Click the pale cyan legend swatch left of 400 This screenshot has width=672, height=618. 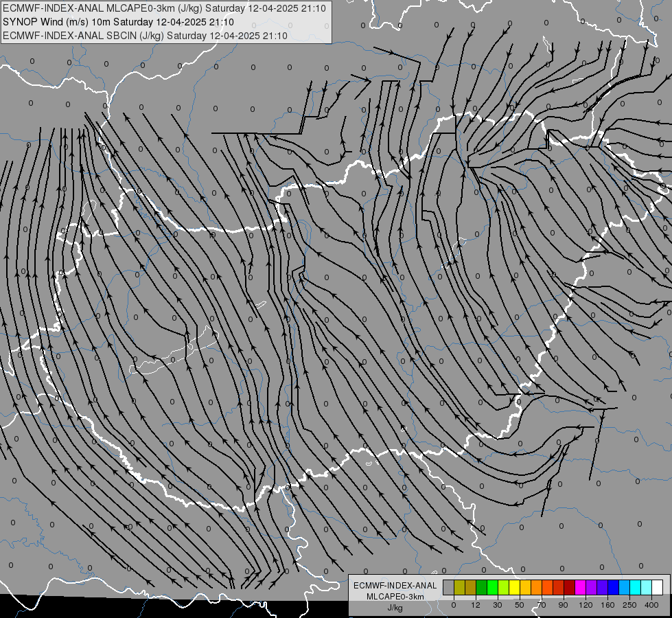click(x=647, y=587)
